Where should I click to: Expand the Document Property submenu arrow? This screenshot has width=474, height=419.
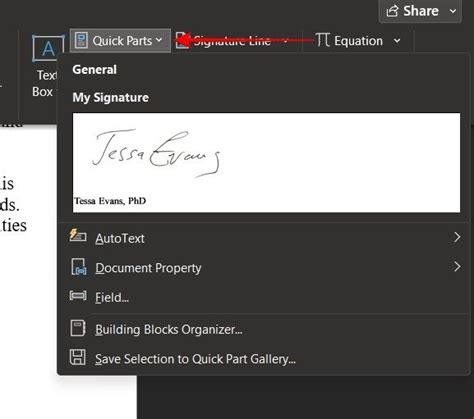pos(457,267)
